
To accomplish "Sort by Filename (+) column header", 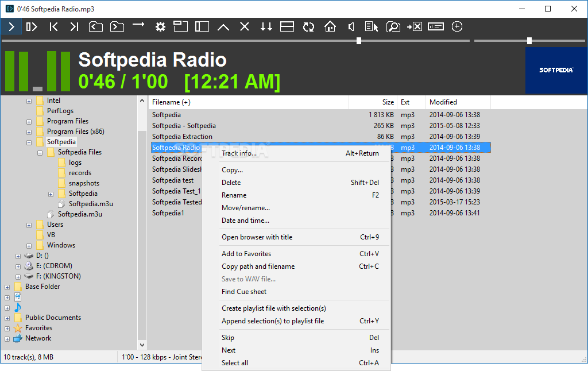I will pyautogui.click(x=249, y=102).
